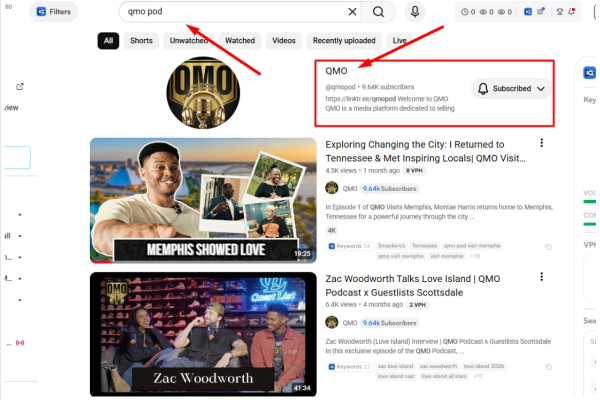600x400 pixels.
Task: Open more options for the Memphis video
Action: click(x=541, y=143)
